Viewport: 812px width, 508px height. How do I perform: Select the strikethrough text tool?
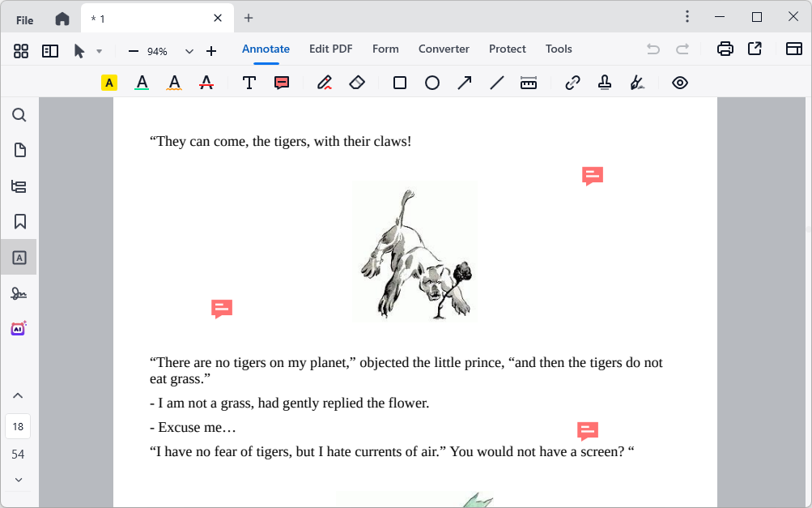pos(206,83)
